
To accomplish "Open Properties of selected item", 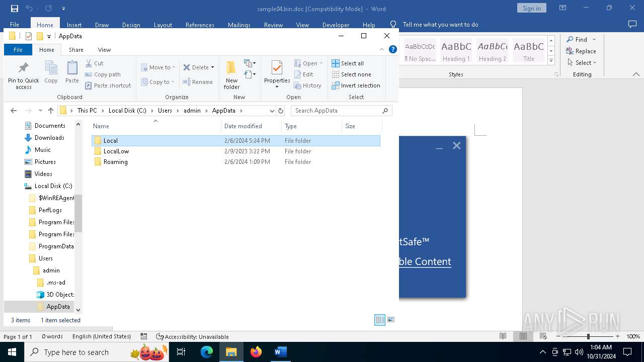I will 277,73.
